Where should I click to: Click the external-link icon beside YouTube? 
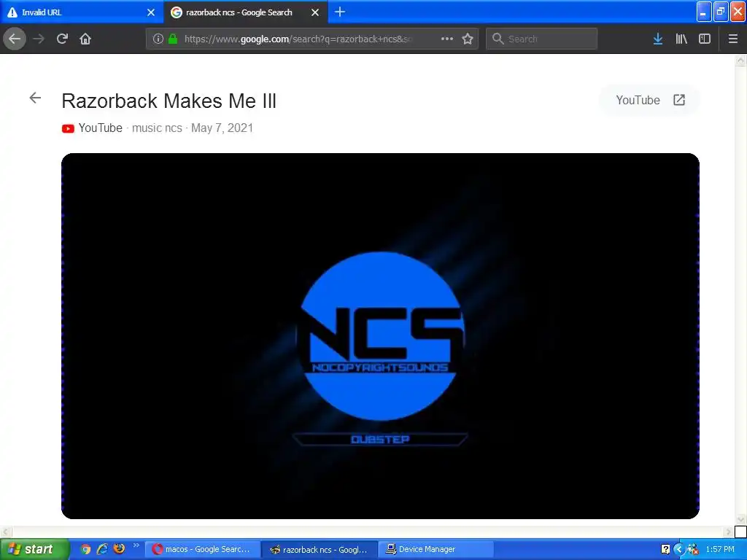(x=679, y=100)
